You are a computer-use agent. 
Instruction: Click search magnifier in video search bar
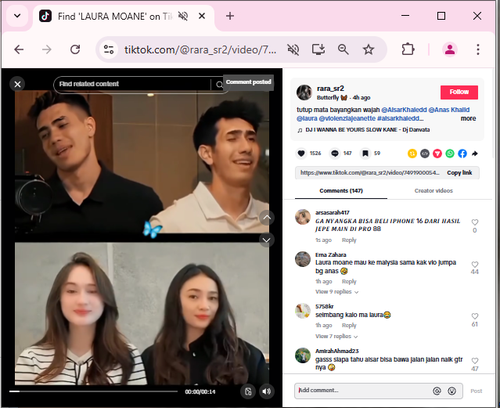click(x=219, y=85)
